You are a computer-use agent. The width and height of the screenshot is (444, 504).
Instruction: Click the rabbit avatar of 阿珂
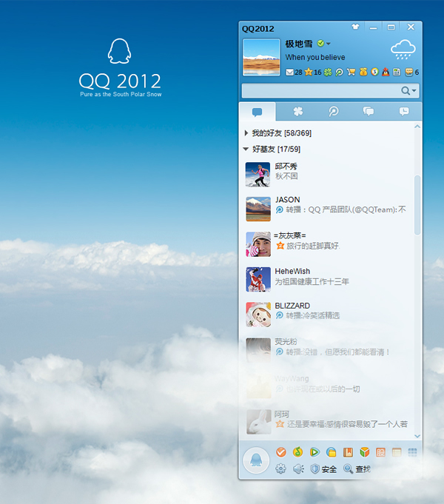258,421
